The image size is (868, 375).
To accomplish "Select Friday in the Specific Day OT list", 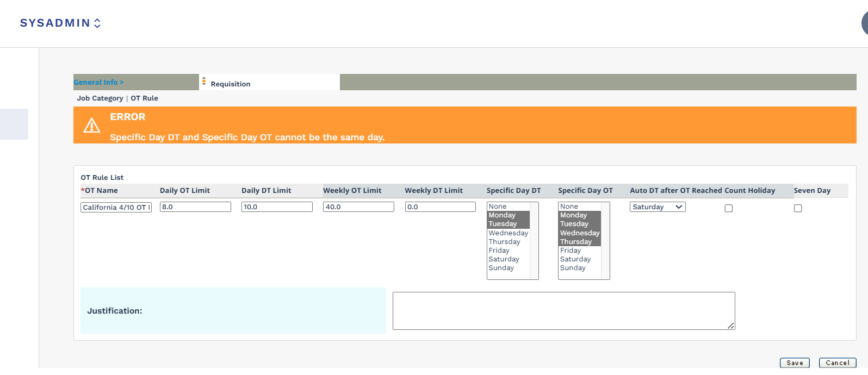I will click(580, 251).
